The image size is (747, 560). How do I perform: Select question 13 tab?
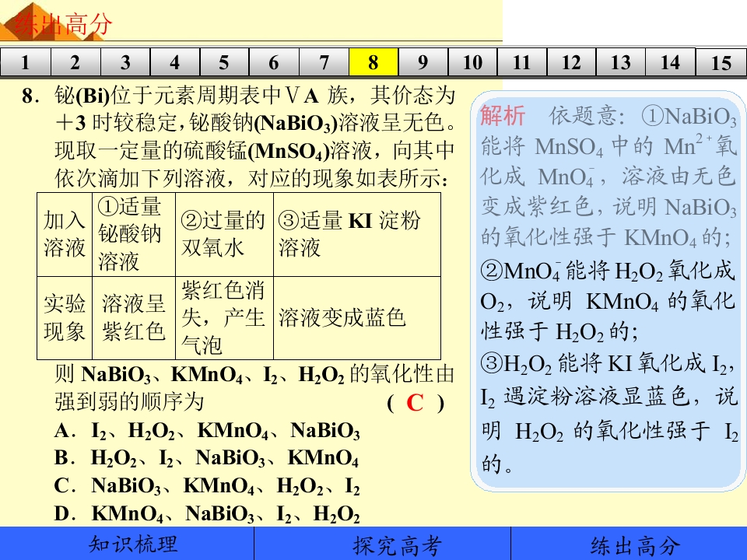coord(621,62)
